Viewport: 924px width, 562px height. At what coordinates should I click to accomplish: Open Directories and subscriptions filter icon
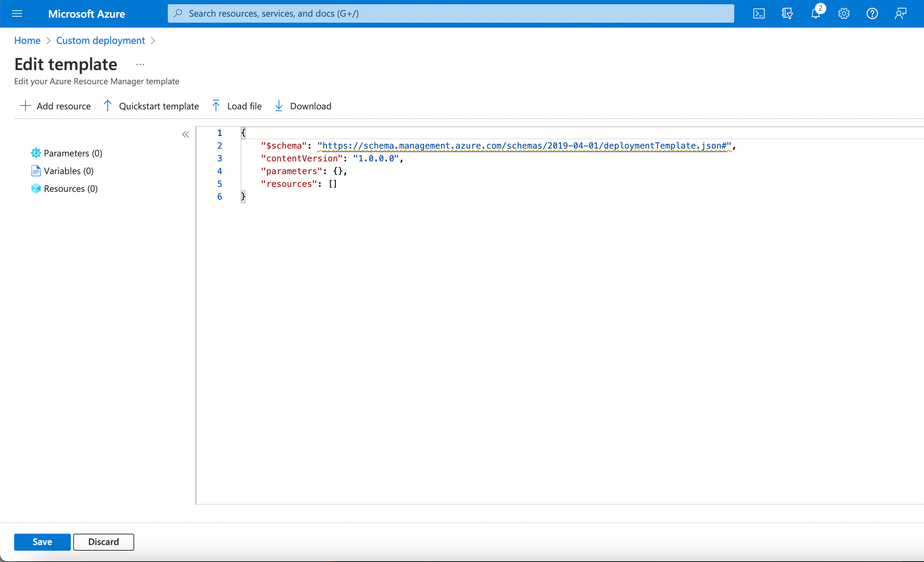coord(787,14)
